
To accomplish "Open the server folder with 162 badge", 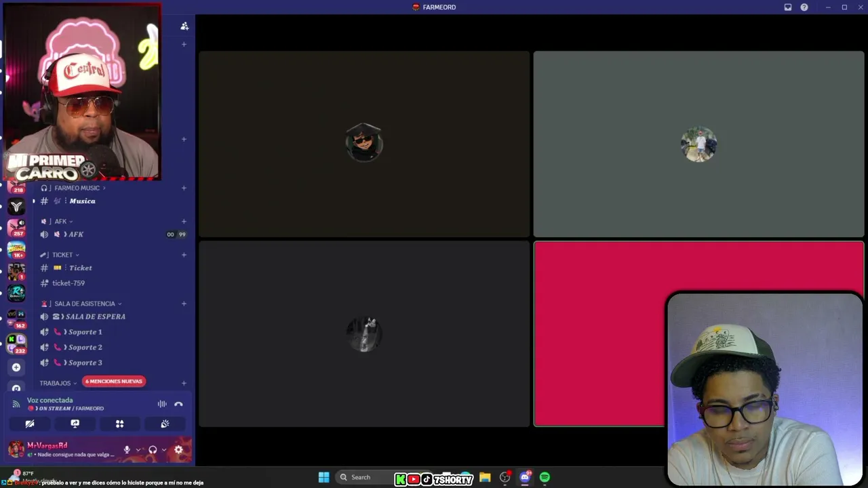I will 16,319.
